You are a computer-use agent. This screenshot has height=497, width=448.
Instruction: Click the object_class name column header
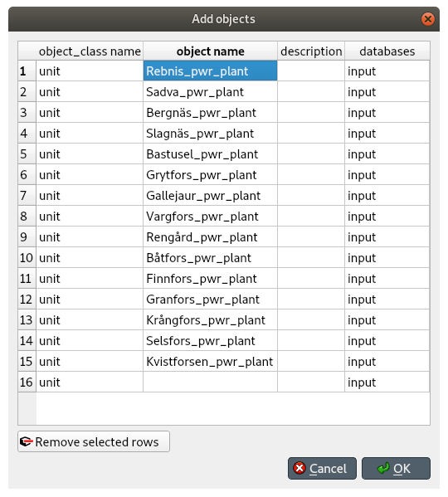click(90, 51)
